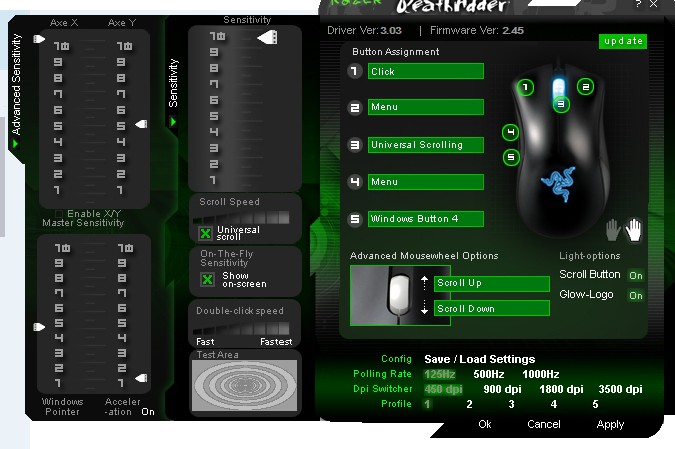Viewport: 675px width, 449px height.
Task: Select 125Hz polling rate
Action: point(440,374)
